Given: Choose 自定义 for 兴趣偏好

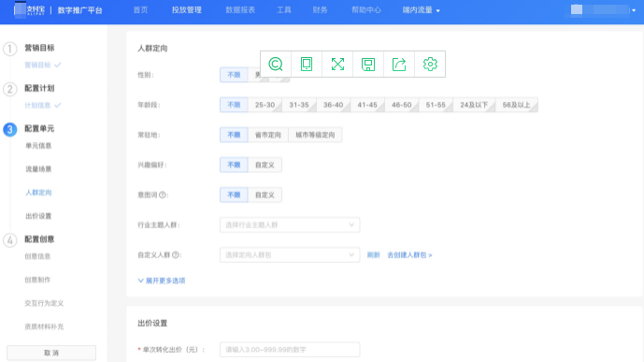Looking at the screenshot, I should click(x=265, y=165).
